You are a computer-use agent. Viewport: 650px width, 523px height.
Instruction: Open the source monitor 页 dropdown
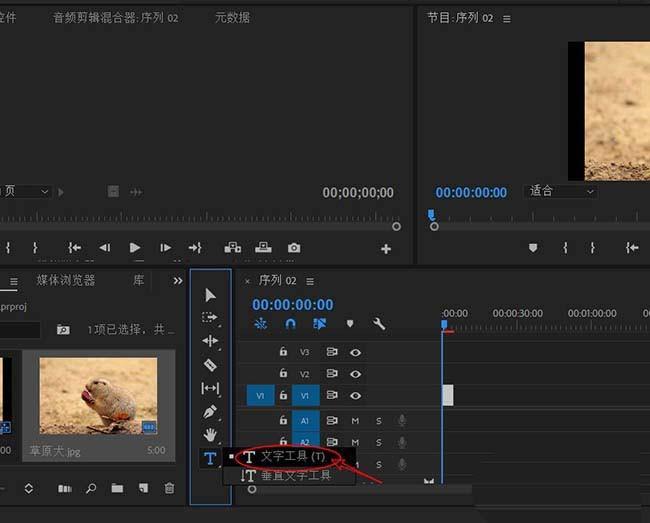[x=25, y=191]
